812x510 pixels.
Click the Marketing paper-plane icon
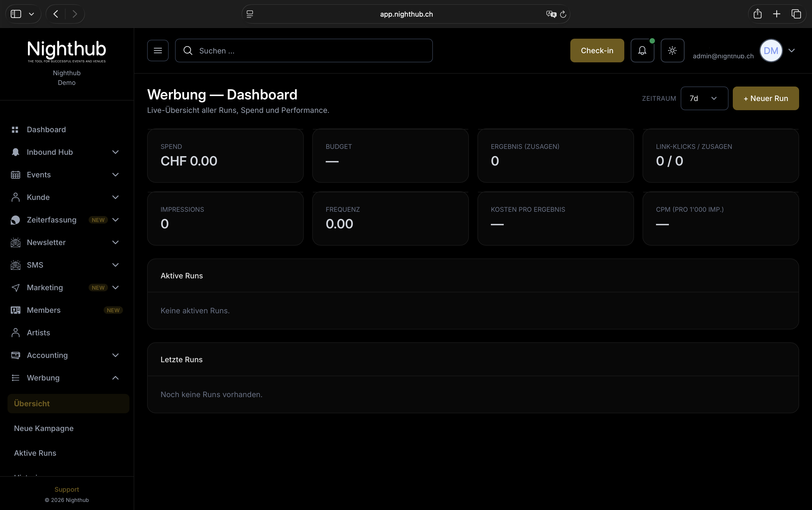[x=16, y=288]
